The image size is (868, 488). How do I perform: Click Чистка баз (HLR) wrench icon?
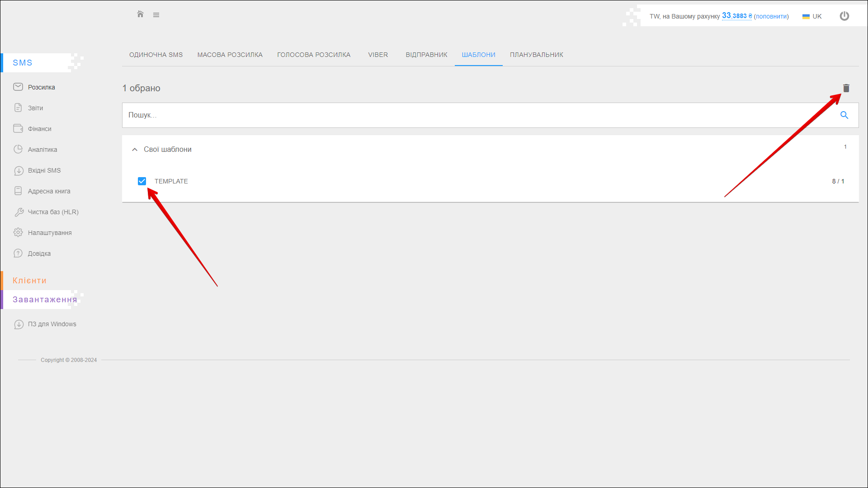(x=19, y=212)
